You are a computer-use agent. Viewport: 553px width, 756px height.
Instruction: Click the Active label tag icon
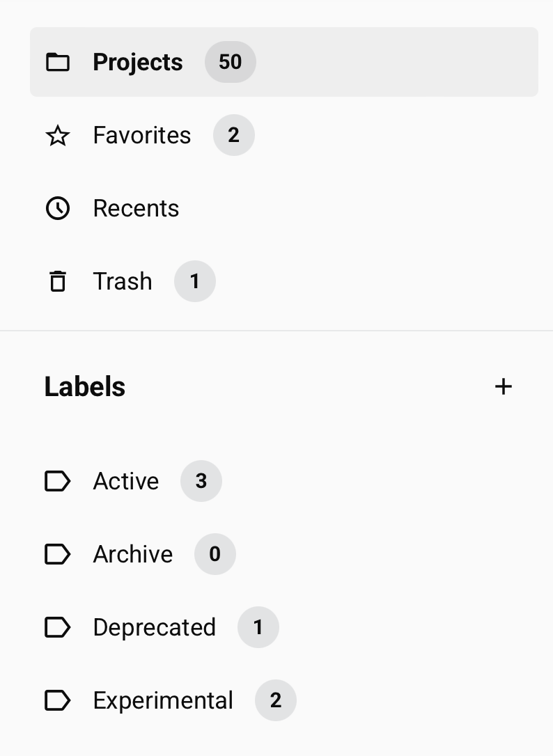click(58, 481)
